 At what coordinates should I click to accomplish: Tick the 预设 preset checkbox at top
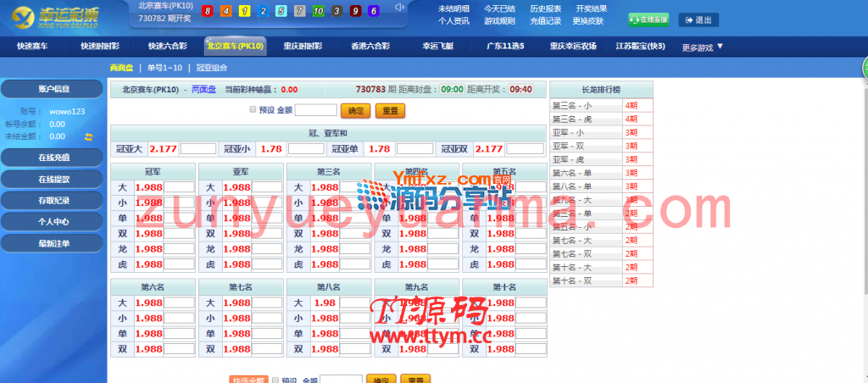click(x=253, y=109)
